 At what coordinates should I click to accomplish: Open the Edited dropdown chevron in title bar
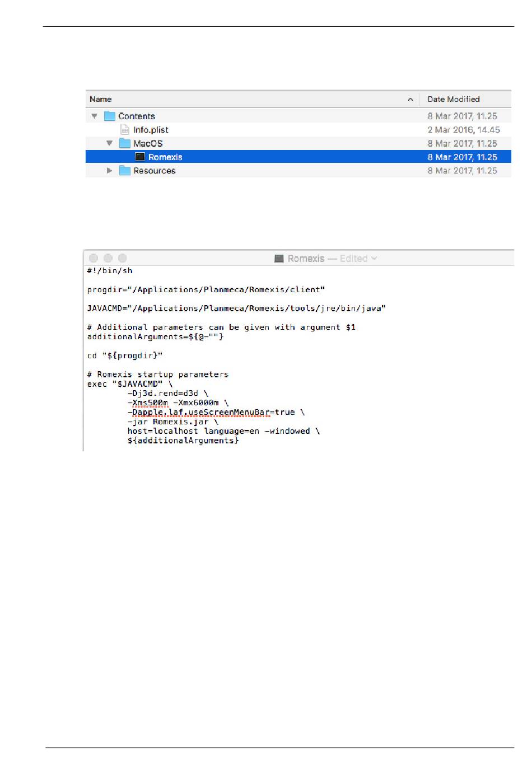pyautogui.click(x=374, y=258)
